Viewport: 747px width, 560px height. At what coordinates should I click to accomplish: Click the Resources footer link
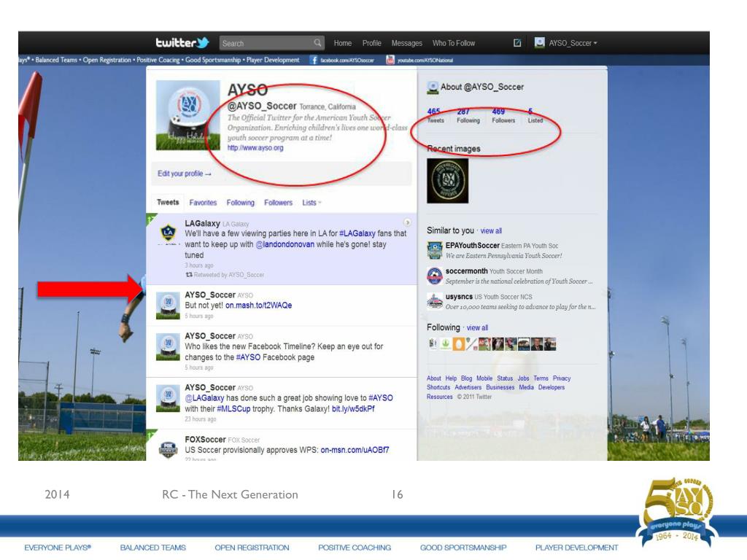pos(440,396)
